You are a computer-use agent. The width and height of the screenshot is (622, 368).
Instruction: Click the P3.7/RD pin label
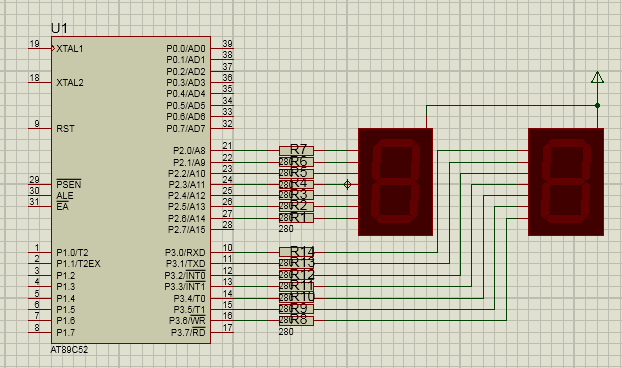(188, 332)
